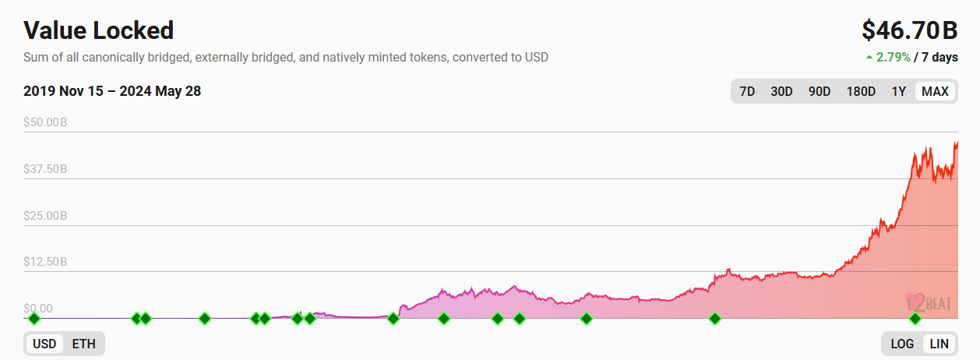
Task: Click the green up-arrow beside 2.79%
Action: pyautogui.click(x=869, y=58)
